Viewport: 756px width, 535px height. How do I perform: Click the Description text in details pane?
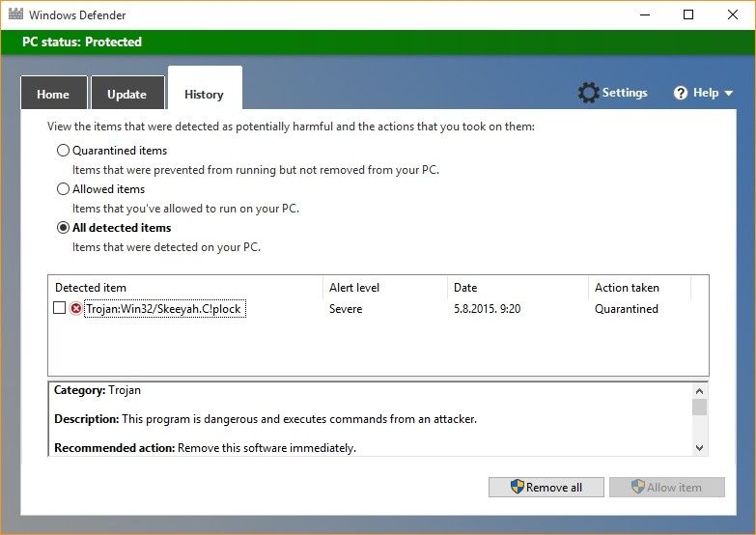[266, 419]
